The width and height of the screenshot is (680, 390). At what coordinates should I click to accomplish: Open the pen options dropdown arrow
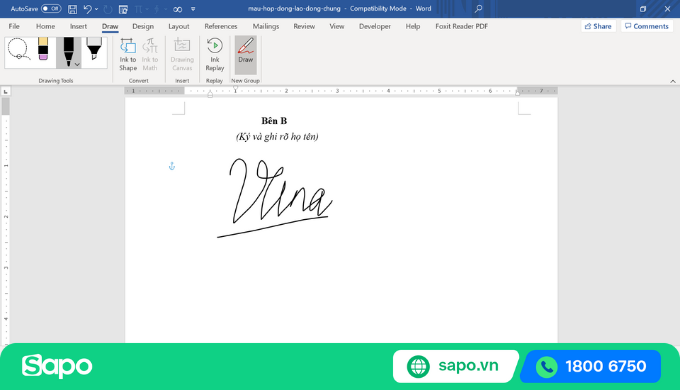(x=77, y=65)
